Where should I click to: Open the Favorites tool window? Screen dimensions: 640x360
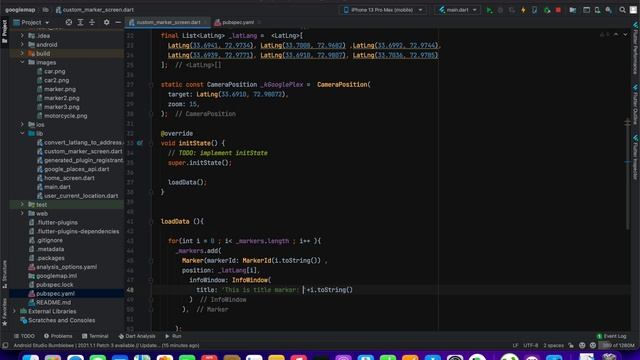click(x=4, y=312)
